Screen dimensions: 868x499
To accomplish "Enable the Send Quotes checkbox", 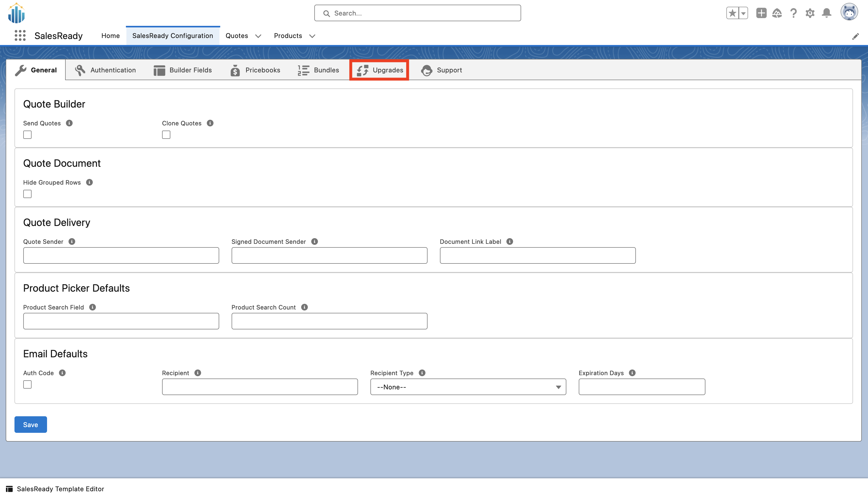I will click(x=27, y=135).
